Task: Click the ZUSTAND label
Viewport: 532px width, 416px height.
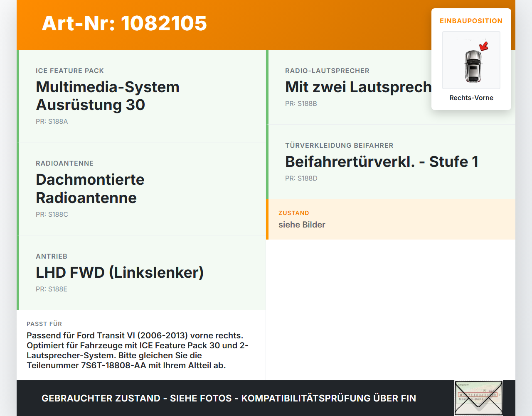Action: (294, 213)
